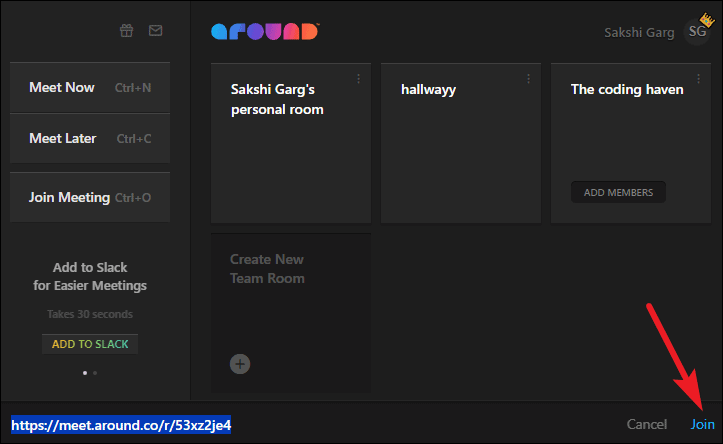Open Sakshi Garg's personal room card
Screen dimensions: 723x444
coord(291,143)
